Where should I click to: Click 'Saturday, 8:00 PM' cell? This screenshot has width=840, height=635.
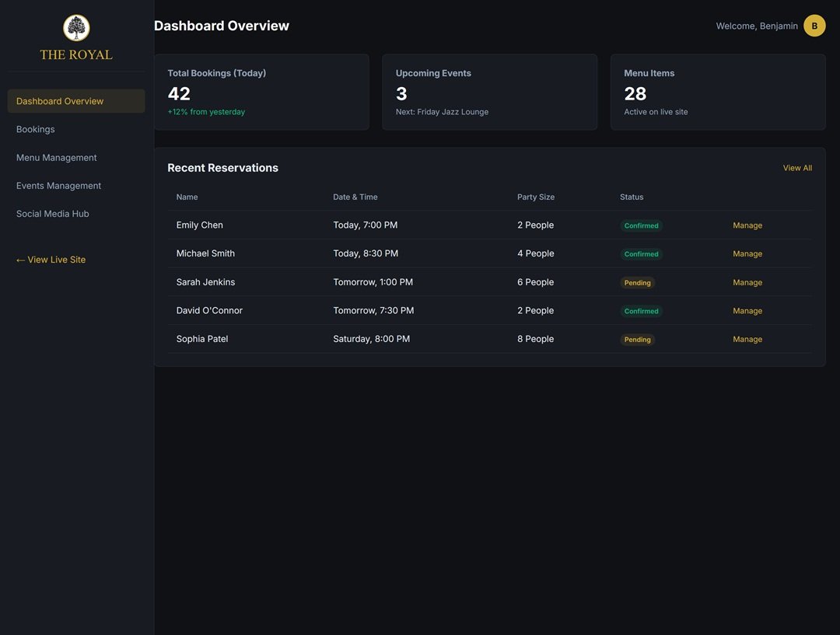[x=371, y=339]
